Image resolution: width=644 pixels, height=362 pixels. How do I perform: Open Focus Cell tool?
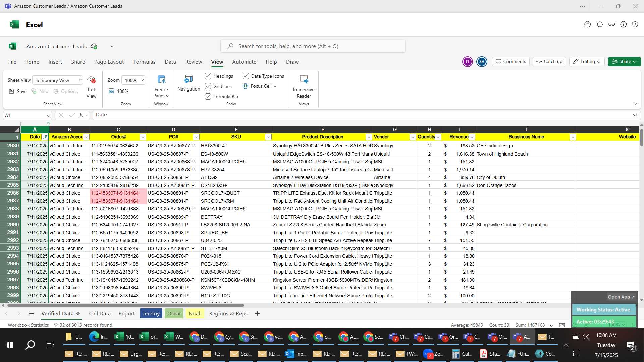(x=259, y=86)
